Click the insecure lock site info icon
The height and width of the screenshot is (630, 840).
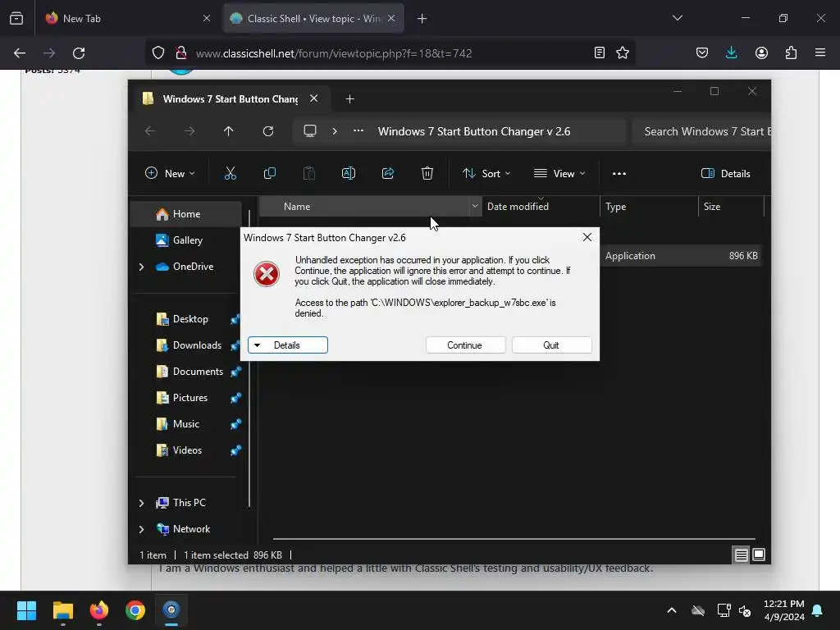[181, 53]
